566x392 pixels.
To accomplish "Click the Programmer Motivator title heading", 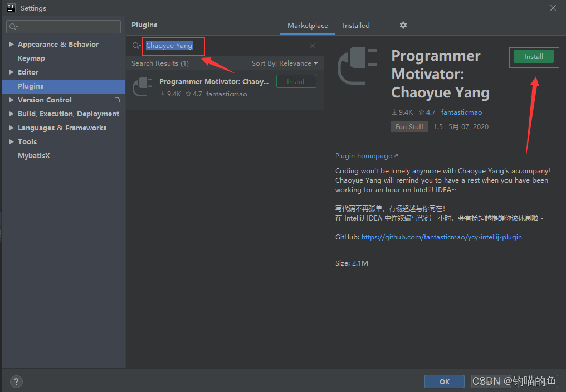I will 441,74.
